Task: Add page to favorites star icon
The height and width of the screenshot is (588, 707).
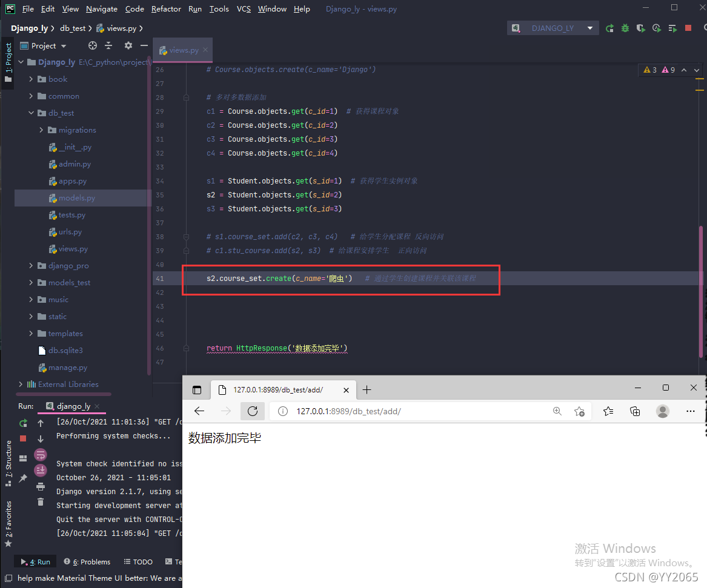Action: [x=579, y=411]
